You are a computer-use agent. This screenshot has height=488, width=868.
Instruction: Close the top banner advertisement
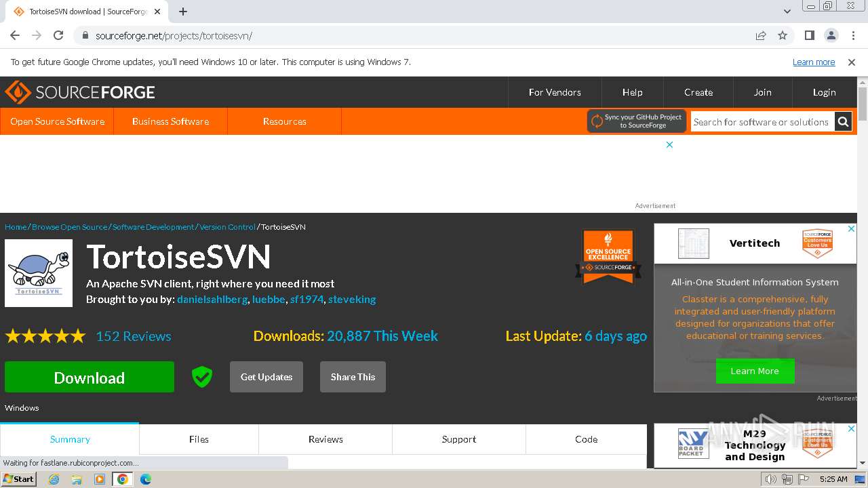click(669, 144)
